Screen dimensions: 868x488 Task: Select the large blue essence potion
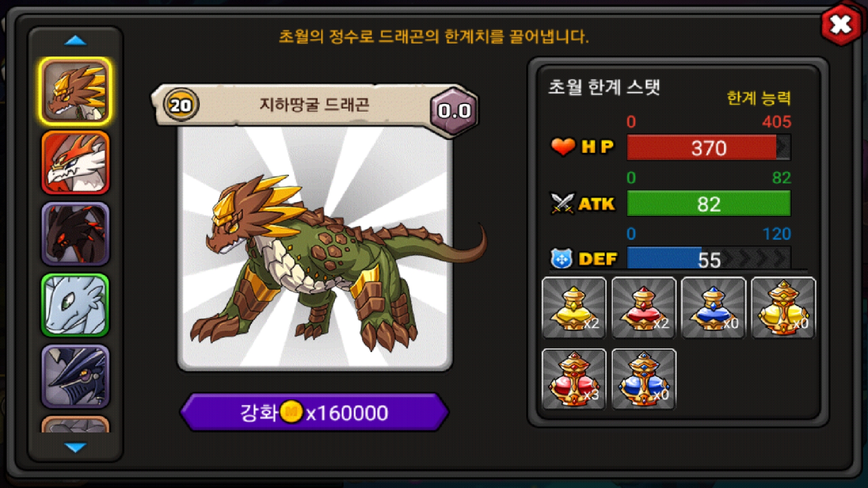[644, 379]
